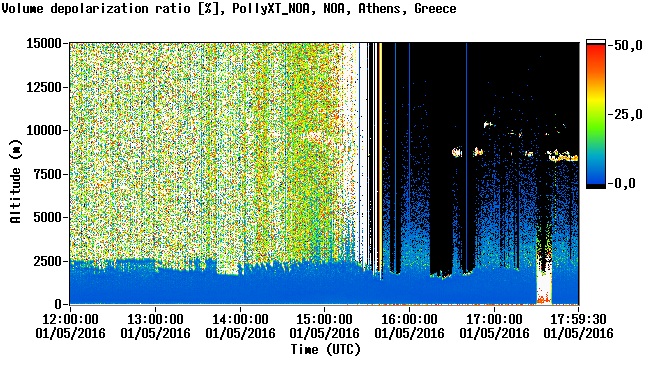Image resolution: width=665 pixels, height=389 pixels.
Task: Click the Time (UTC) axis title
Action: [x=325, y=350]
